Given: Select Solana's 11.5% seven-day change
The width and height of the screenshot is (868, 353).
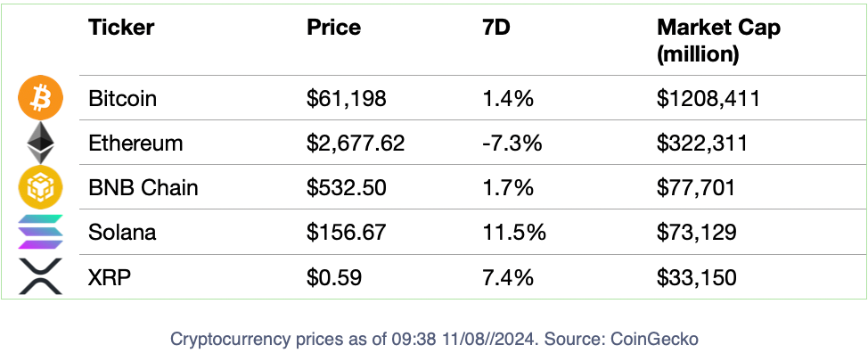Looking at the screenshot, I should [513, 233].
